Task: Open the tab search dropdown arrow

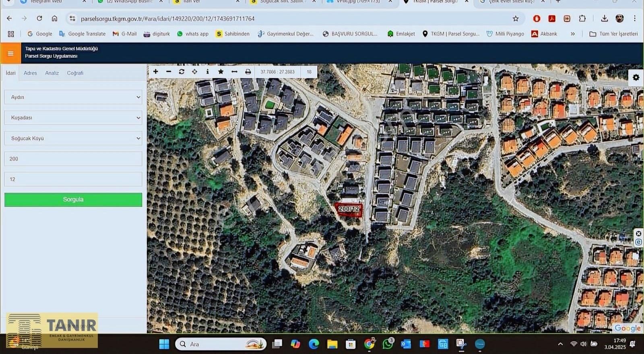Action: point(8,2)
